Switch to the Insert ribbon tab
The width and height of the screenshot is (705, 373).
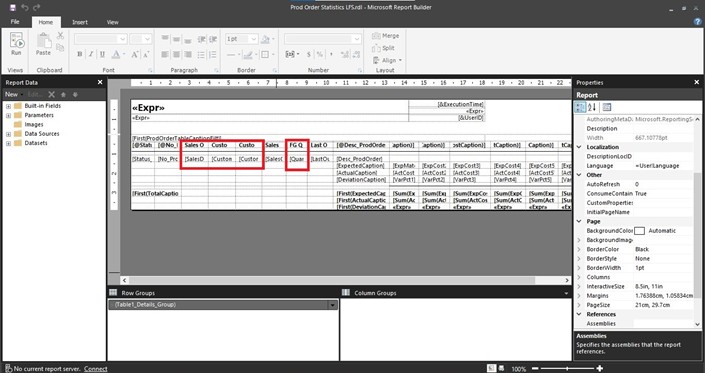[x=80, y=22]
